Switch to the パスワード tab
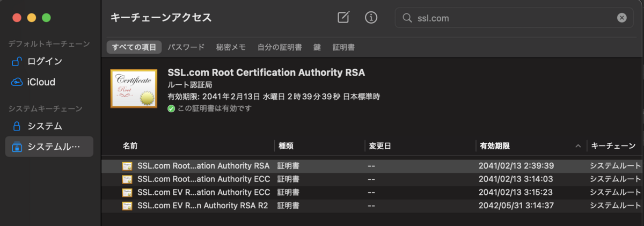The width and height of the screenshot is (644, 226). [186, 47]
